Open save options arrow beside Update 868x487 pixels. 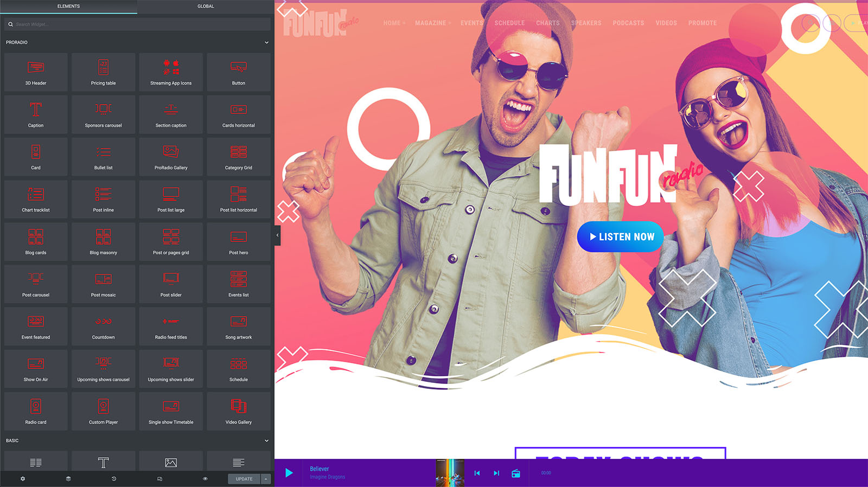[266, 479]
